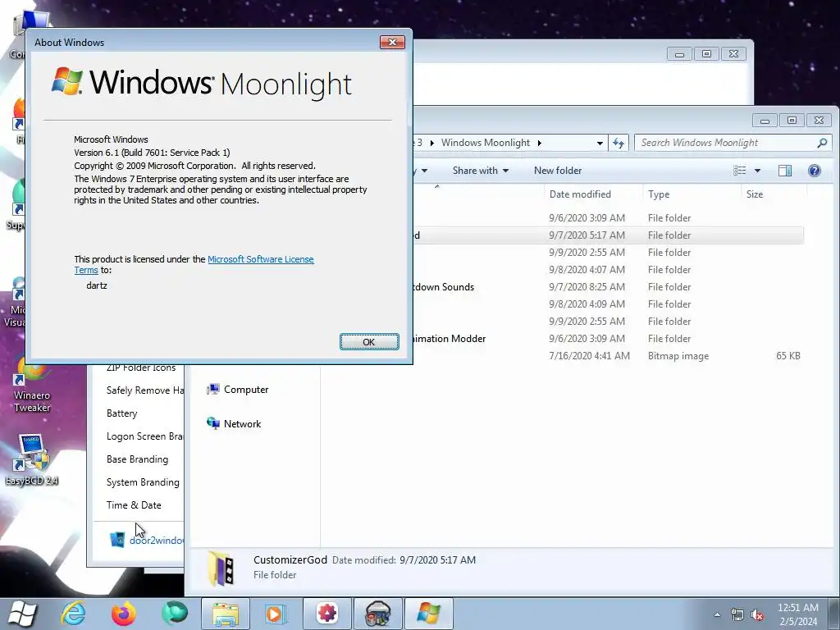
Task: Select the row ending in 'imation Modder'
Action: pyautogui.click(x=608, y=339)
